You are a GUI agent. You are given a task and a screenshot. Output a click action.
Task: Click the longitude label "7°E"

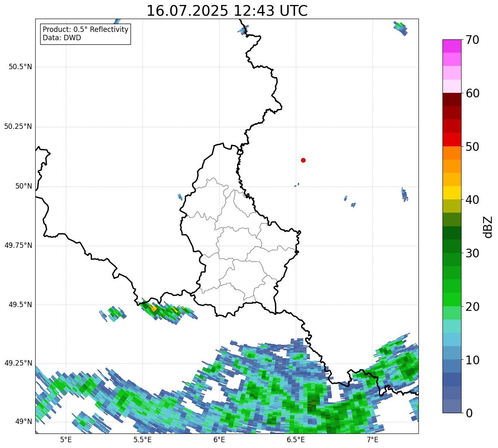click(372, 440)
